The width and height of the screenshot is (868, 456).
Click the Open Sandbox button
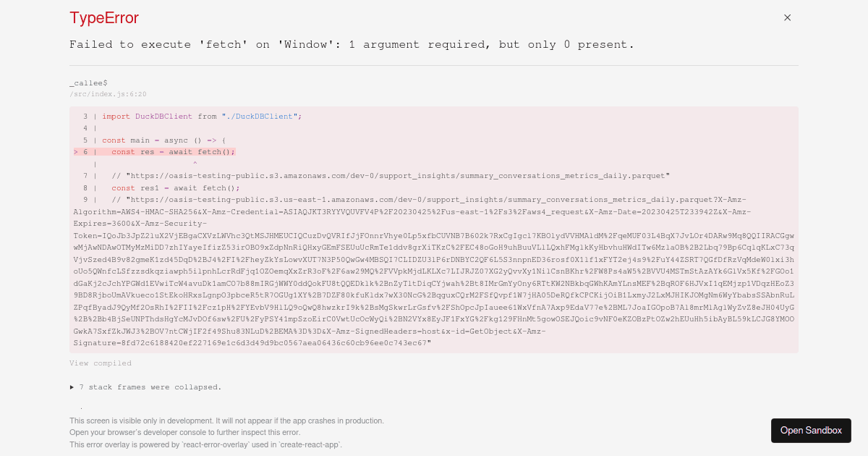[x=811, y=430]
